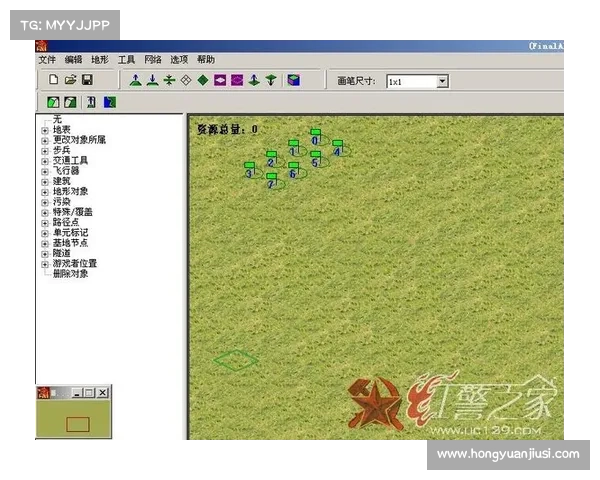
Task: Expand the 建筑 tree node
Action: pos(44,181)
